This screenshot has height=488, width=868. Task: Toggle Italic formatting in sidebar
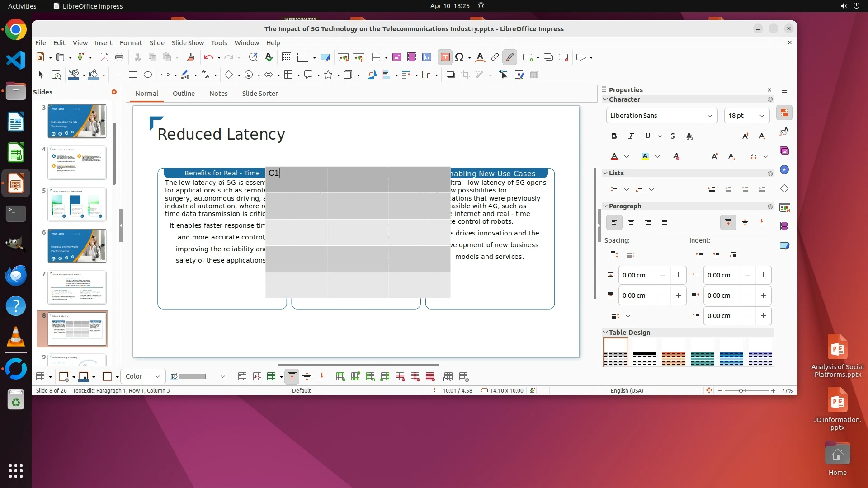(x=631, y=136)
